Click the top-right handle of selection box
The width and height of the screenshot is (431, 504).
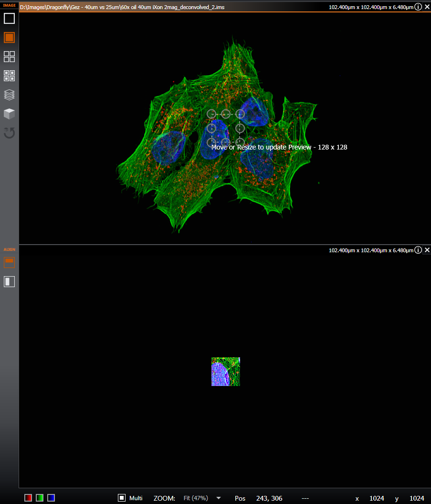pos(240,114)
